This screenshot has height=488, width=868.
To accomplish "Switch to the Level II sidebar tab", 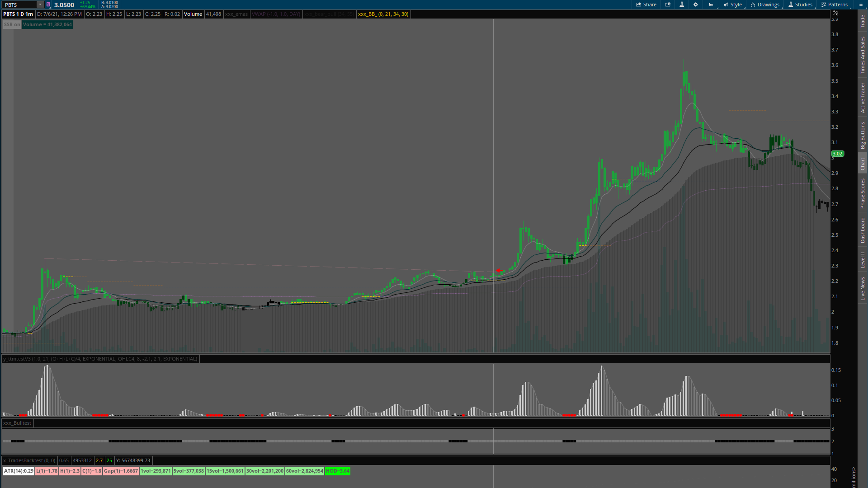I will coord(863,260).
